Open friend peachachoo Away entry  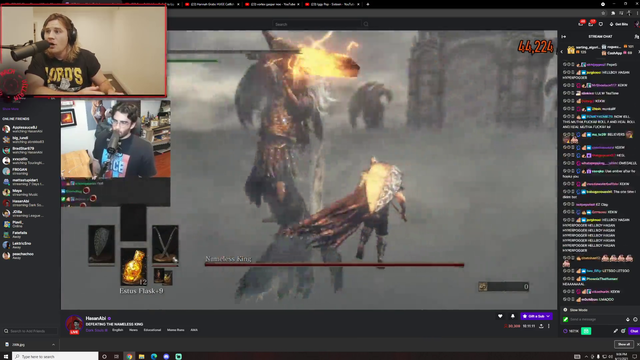(29, 256)
